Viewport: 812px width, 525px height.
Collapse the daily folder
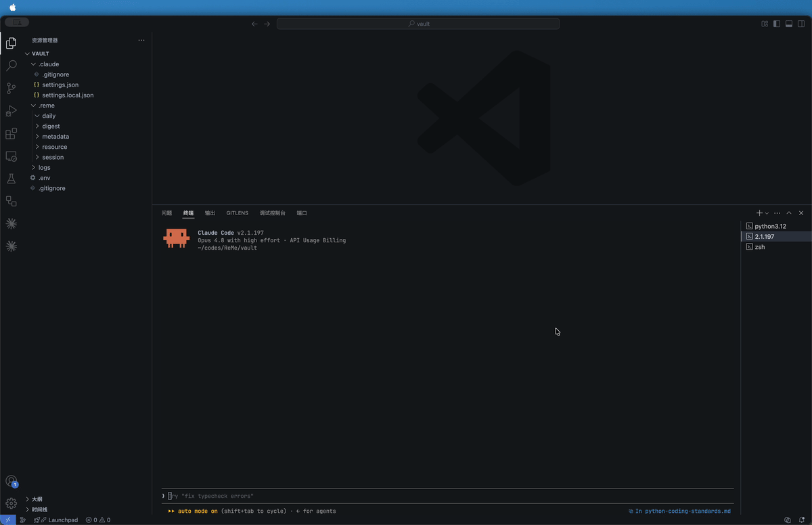88,116
